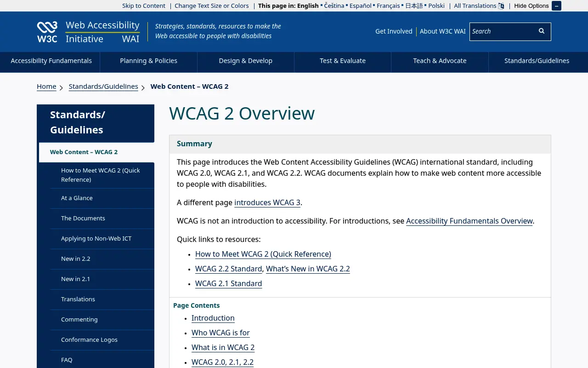Collapse options with the minus button
The image size is (588, 368).
[x=556, y=6]
